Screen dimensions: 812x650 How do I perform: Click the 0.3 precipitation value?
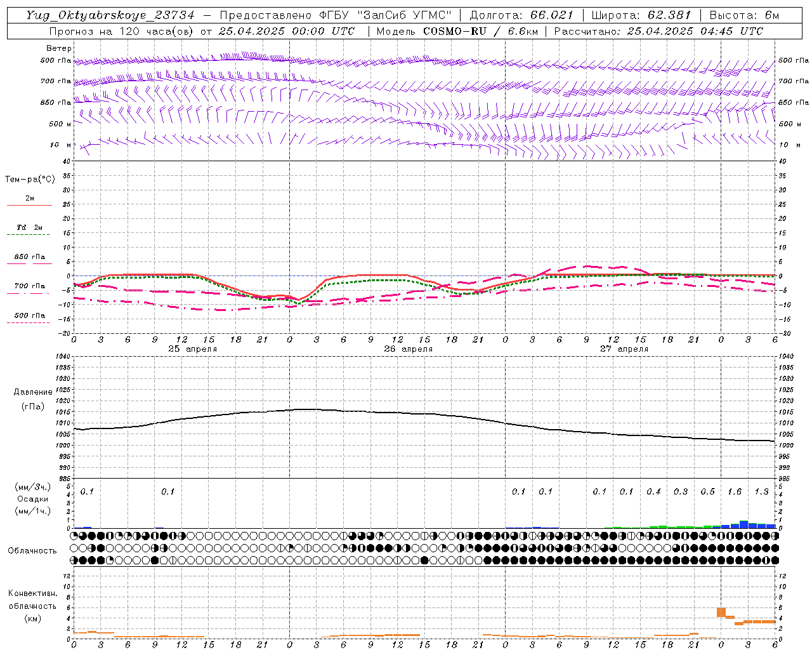pyautogui.click(x=681, y=492)
